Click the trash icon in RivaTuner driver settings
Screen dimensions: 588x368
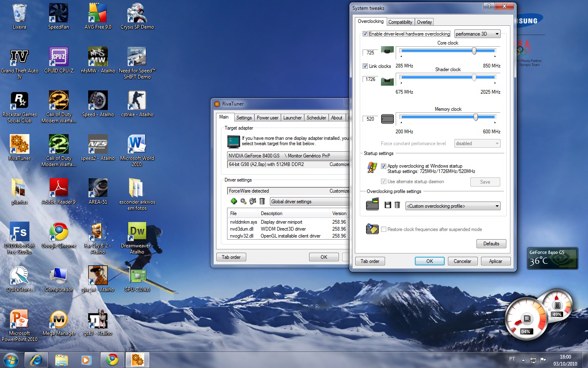[262, 201]
